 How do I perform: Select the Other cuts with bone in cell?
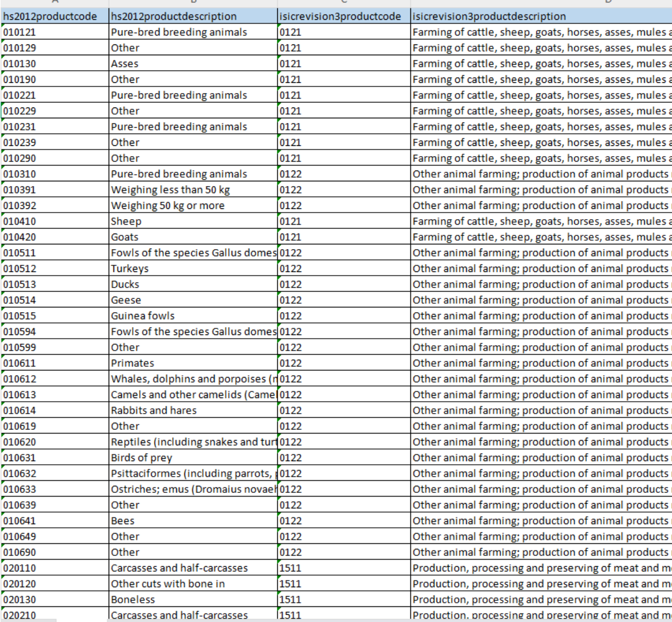[x=193, y=584]
